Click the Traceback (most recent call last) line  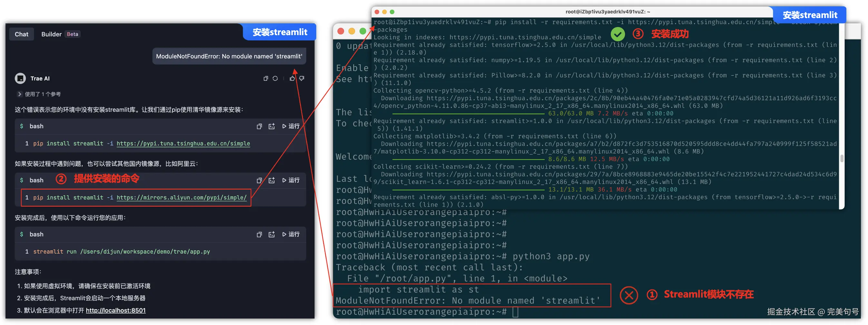[x=429, y=267]
